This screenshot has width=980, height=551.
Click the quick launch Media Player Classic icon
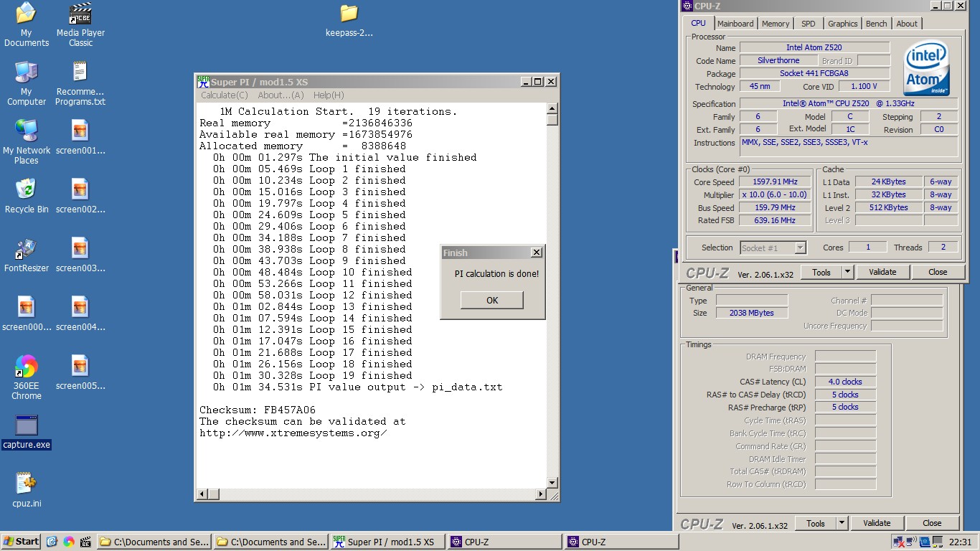86,542
